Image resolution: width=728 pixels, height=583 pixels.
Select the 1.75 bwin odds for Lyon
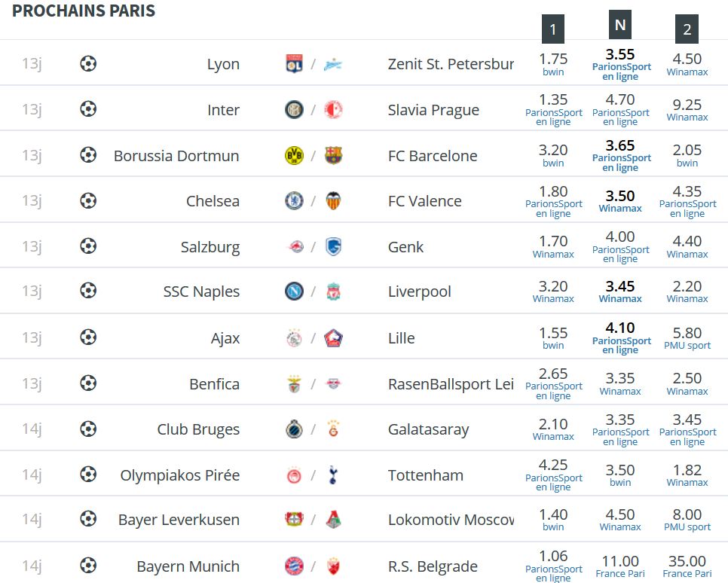(x=553, y=64)
